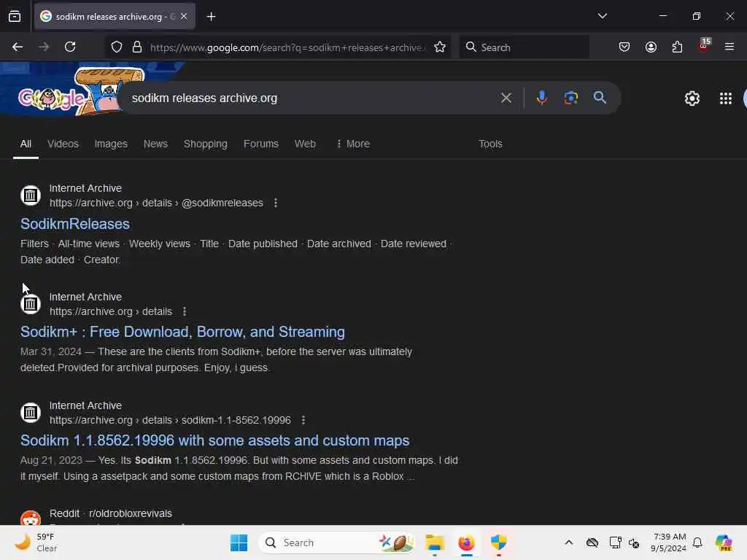Open the weather widget showing 59°F
The image size is (747, 560).
(36, 542)
